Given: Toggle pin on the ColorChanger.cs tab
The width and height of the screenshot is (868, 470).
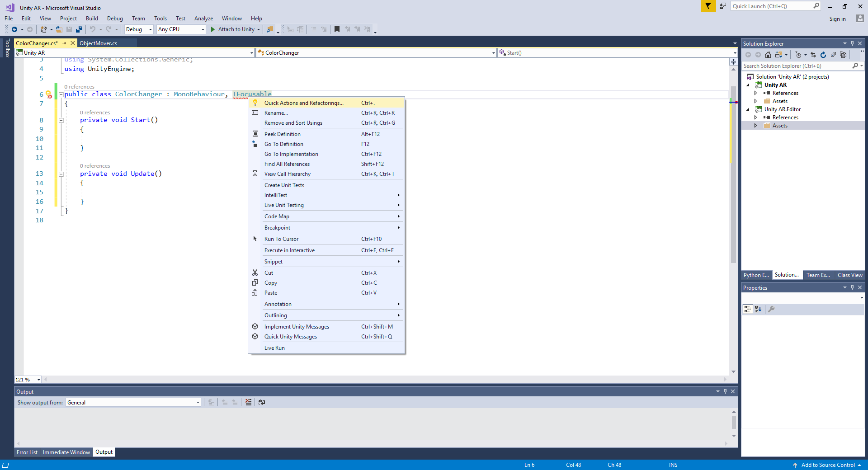Looking at the screenshot, I should click(x=65, y=43).
